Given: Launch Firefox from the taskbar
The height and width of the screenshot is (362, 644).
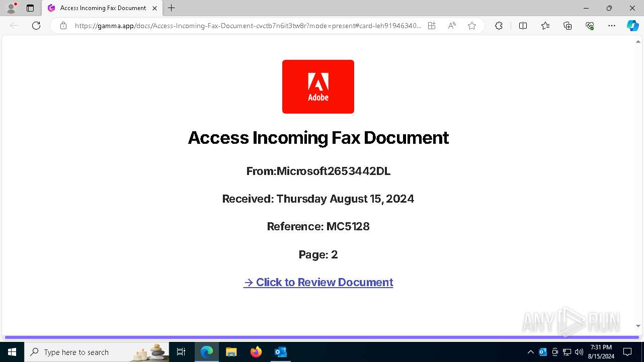Looking at the screenshot, I should [x=256, y=352].
